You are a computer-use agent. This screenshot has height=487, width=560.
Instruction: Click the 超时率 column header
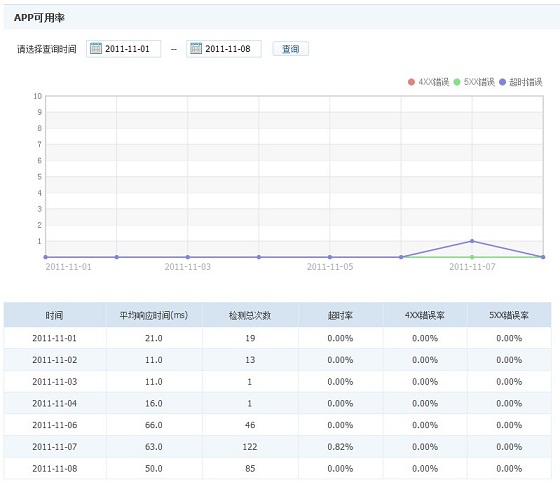coord(340,315)
